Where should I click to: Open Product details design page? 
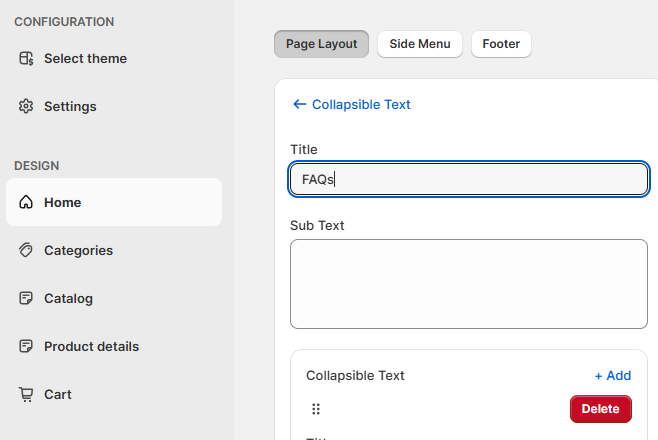114,346
